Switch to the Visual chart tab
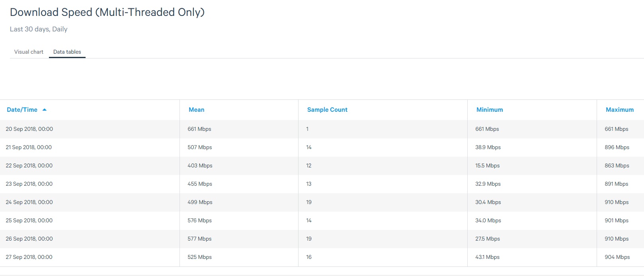 pos(29,52)
